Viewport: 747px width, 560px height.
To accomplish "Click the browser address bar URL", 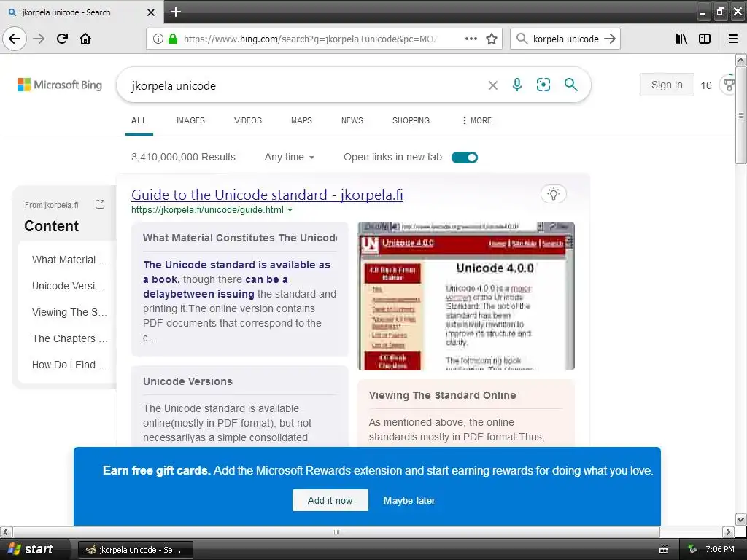I will click(311, 39).
